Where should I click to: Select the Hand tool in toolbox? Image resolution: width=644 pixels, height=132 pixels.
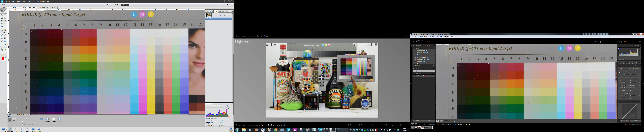5,10
